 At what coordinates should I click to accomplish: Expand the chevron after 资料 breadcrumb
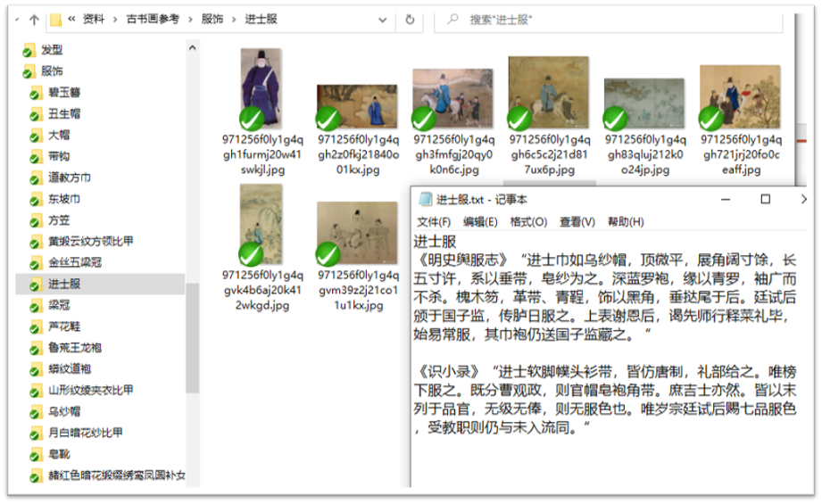coord(115,20)
